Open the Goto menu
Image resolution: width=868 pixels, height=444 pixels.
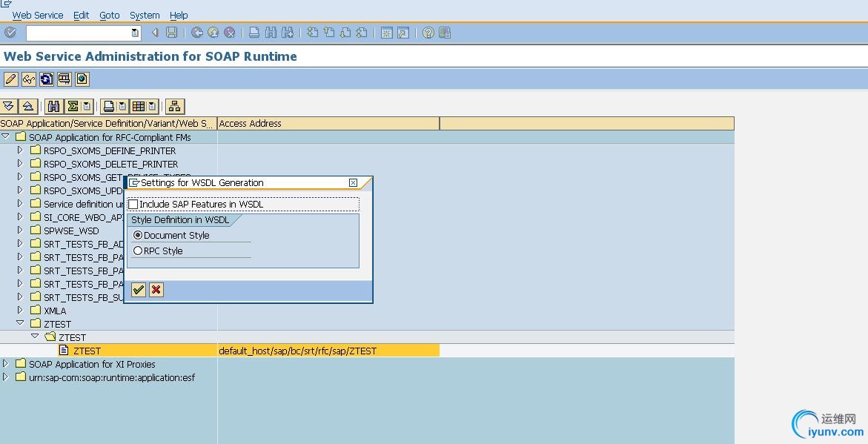coord(110,16)
